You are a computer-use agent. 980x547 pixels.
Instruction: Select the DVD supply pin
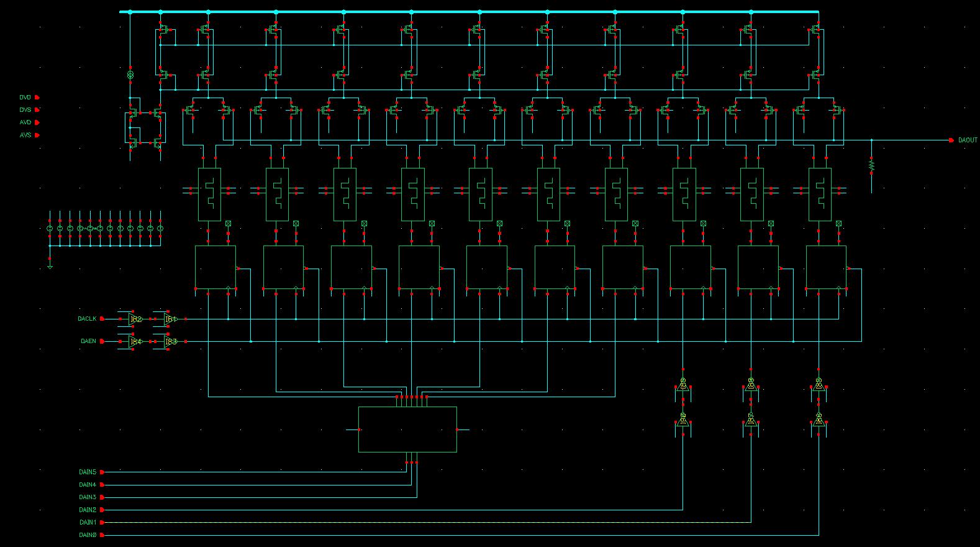(37, 98)
